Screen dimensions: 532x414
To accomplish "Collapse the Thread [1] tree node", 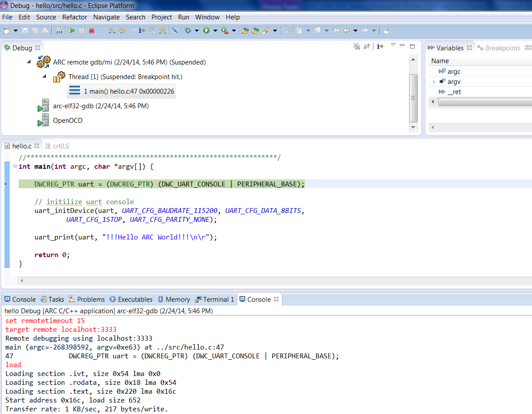I will pos(44,76).
